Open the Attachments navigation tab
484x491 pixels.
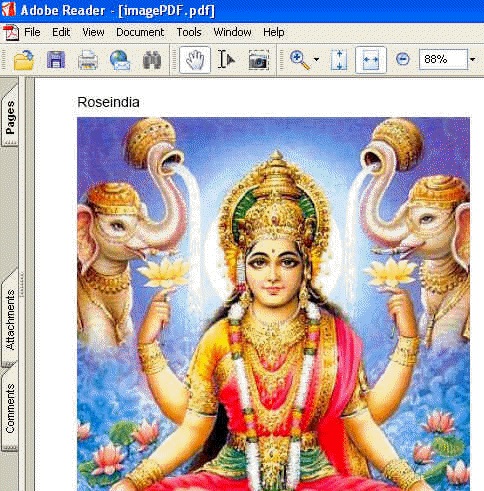click(x=10, y=319)
